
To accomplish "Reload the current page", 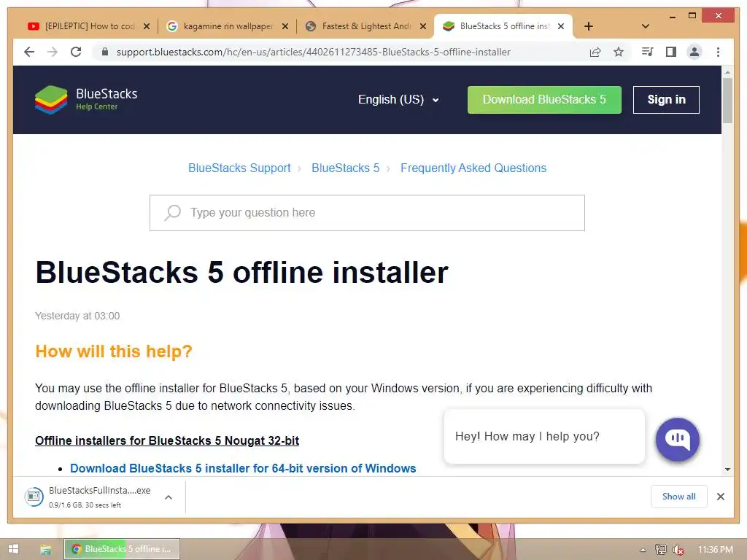I will tap(76, 52).
